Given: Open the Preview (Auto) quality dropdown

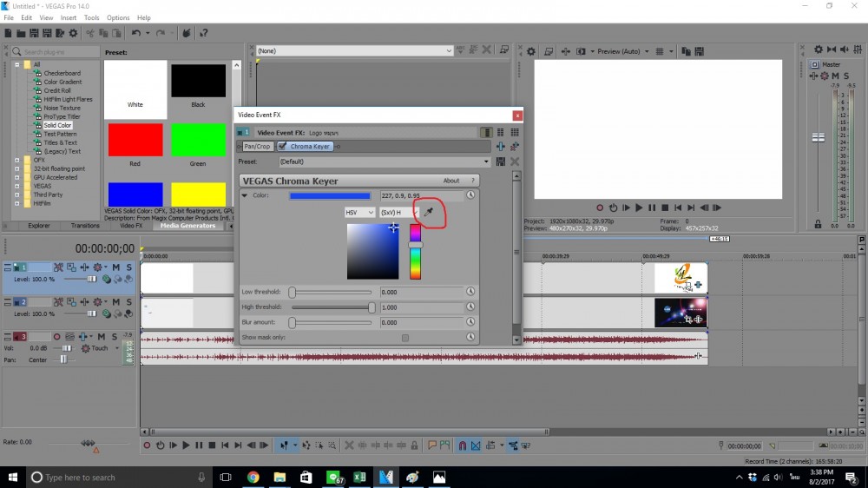Looking at the screenshot, I should (622, 51).
